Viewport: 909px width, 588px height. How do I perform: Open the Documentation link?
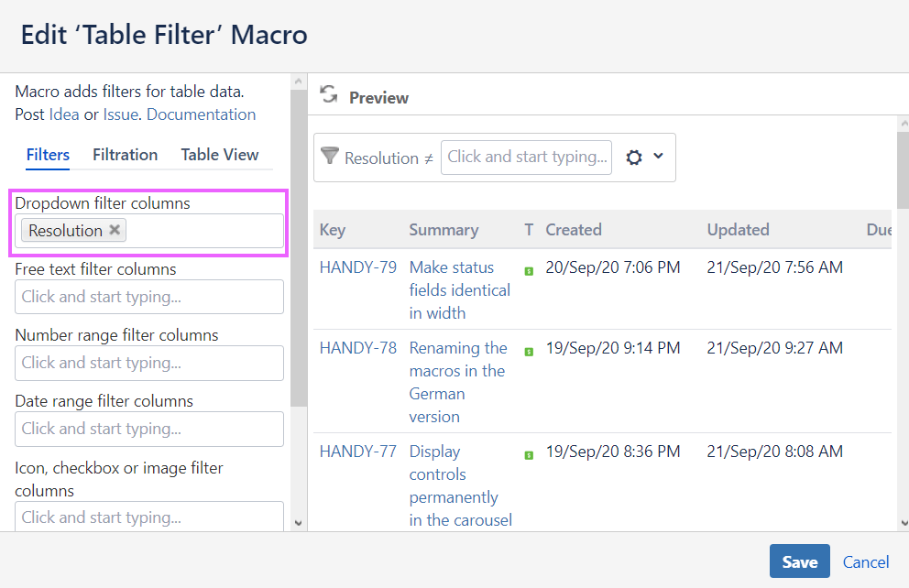click(201, 114)
